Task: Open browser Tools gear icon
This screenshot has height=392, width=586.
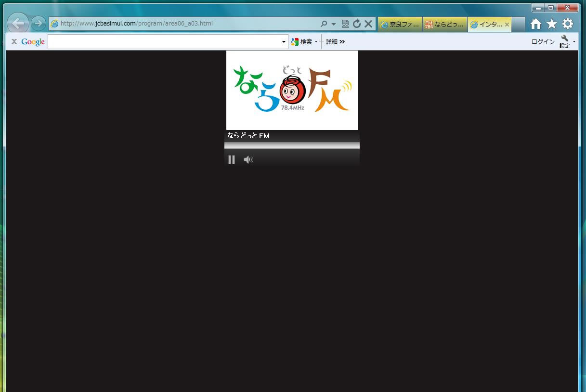Action: [x=568, y=24]
